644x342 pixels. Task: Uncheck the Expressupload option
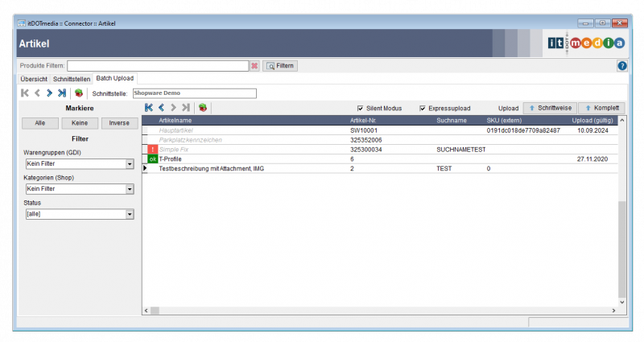(423, 108)
